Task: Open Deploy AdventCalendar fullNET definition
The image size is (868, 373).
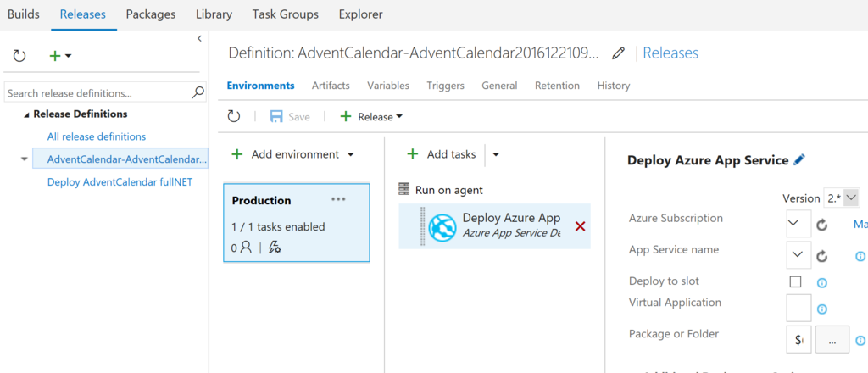Action: coord(120,181)
